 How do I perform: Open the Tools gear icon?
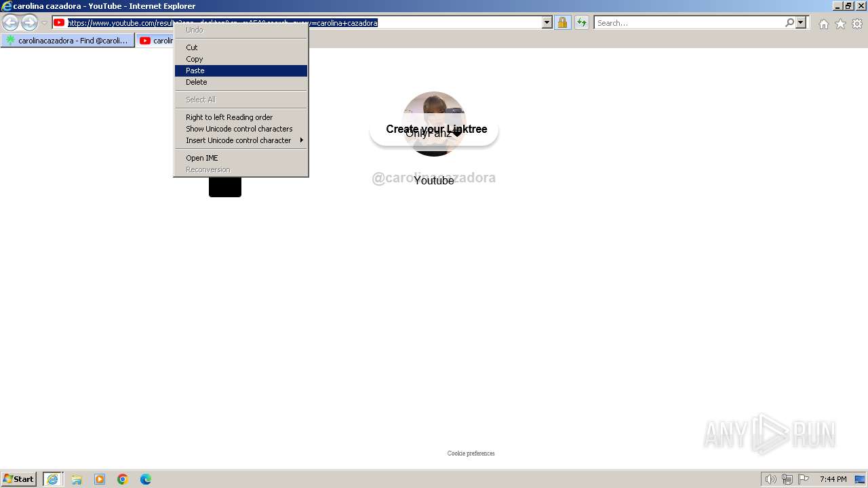[857, 24]
